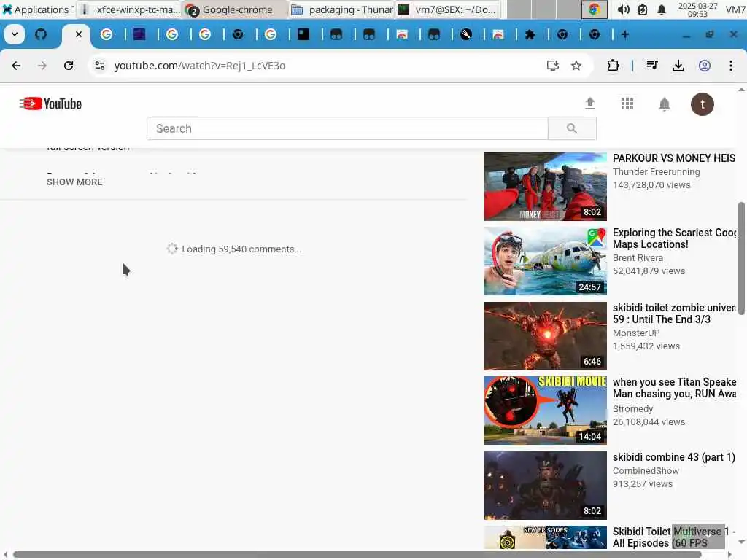Focus the YouTube Search field

tap(347, 128)
